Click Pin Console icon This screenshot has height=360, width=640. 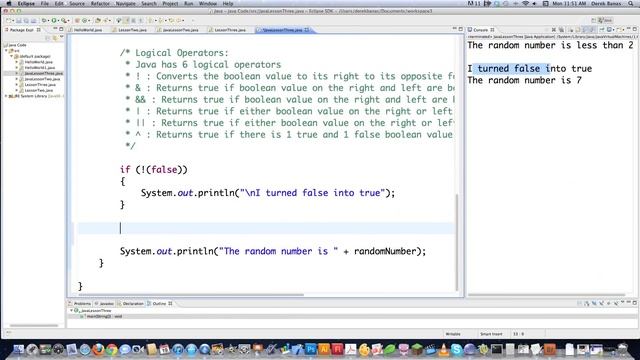(x=602, y=30)
